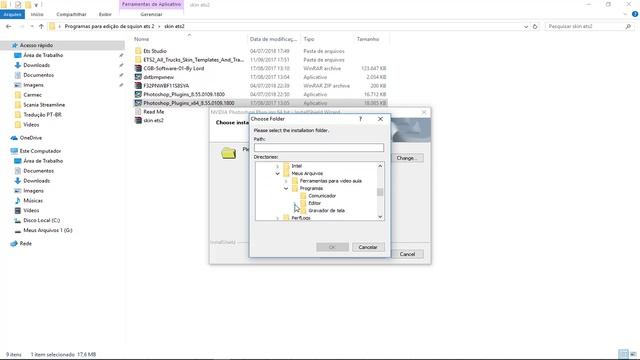Click the Músicas note icon in sidebar

click(18, 200)
